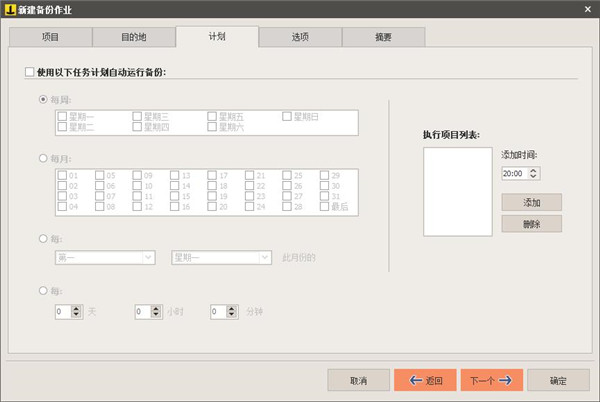600x402 pixels.
Task: Open the 摘要 tab
Action: pyautogui.click(x=383, y=37)
